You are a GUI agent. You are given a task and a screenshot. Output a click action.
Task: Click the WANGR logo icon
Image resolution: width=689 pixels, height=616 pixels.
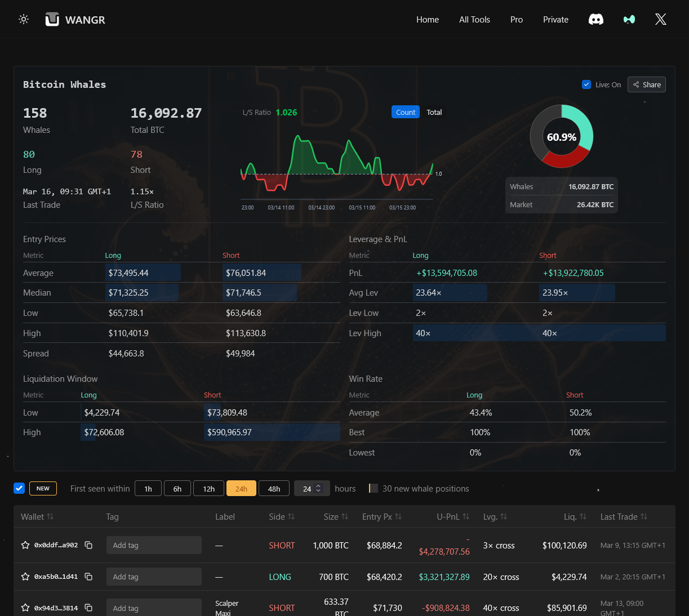pos(52,20)
